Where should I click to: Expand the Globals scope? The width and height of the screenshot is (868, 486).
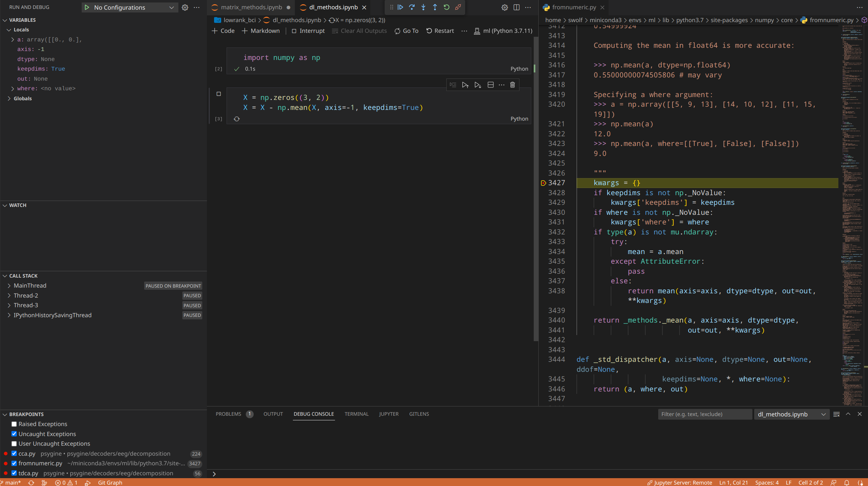[9, 98]
